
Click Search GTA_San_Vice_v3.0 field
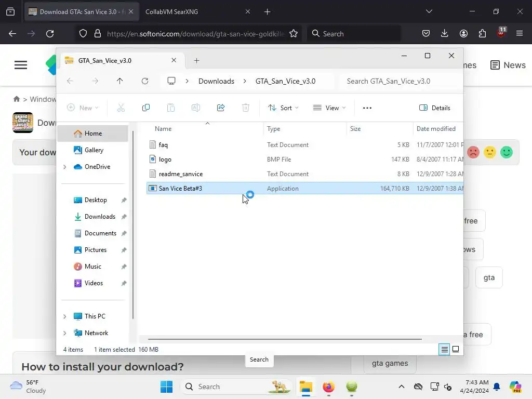pyautogui.click(x=402, y=81)
